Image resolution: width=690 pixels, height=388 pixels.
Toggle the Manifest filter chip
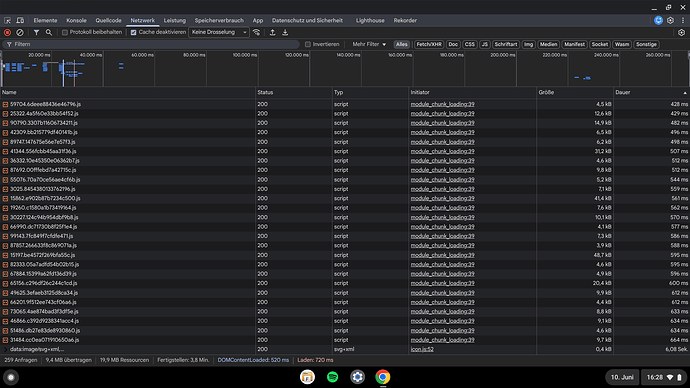tap(574, 44)
